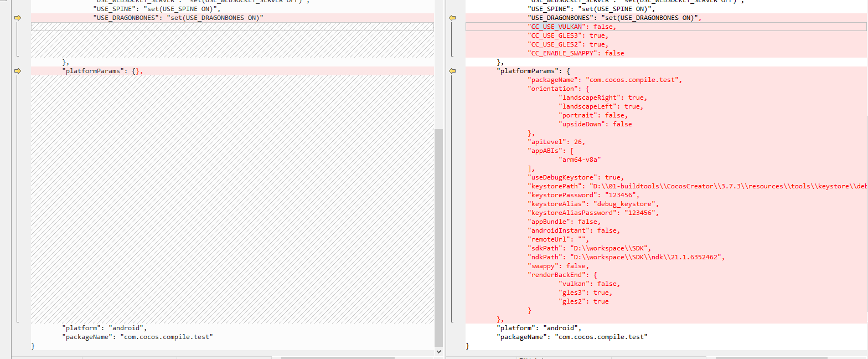868x359 pixels.
Task: Click the USE_SPINE line in left pane
Action: point(157,9)
